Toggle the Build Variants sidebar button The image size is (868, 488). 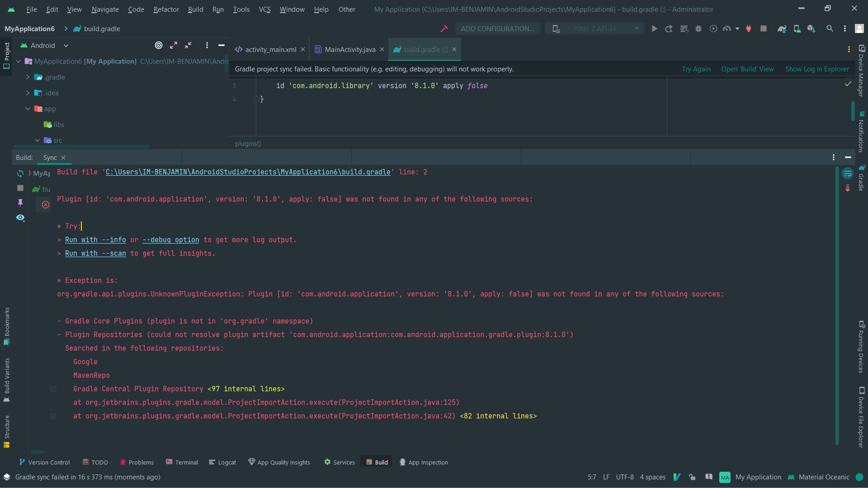coord(6,380)
